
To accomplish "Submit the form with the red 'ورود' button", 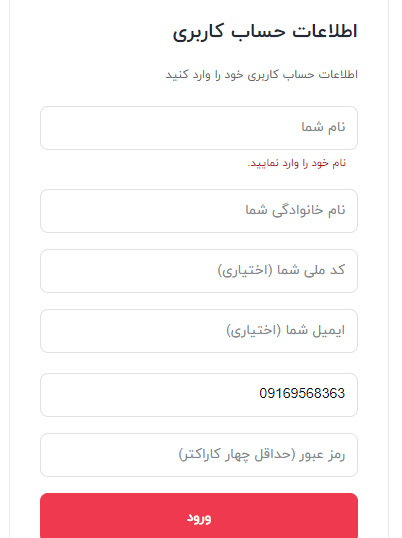I will [199, 516].
